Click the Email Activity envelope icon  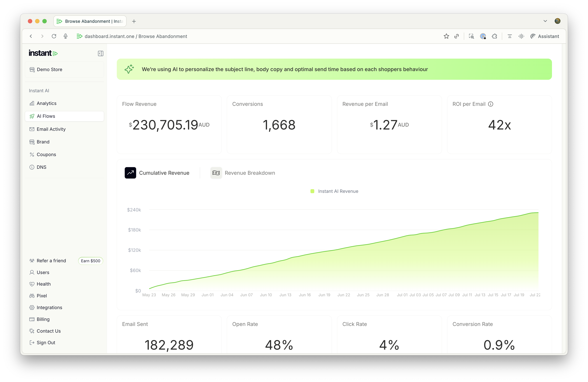(32, 129)
